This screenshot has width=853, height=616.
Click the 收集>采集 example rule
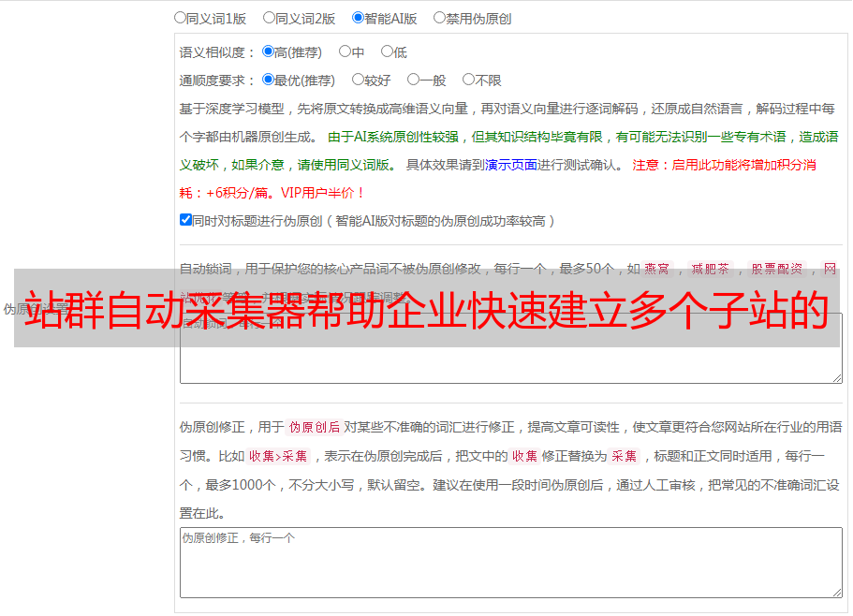pyautogui.click(x=278, y=456)
